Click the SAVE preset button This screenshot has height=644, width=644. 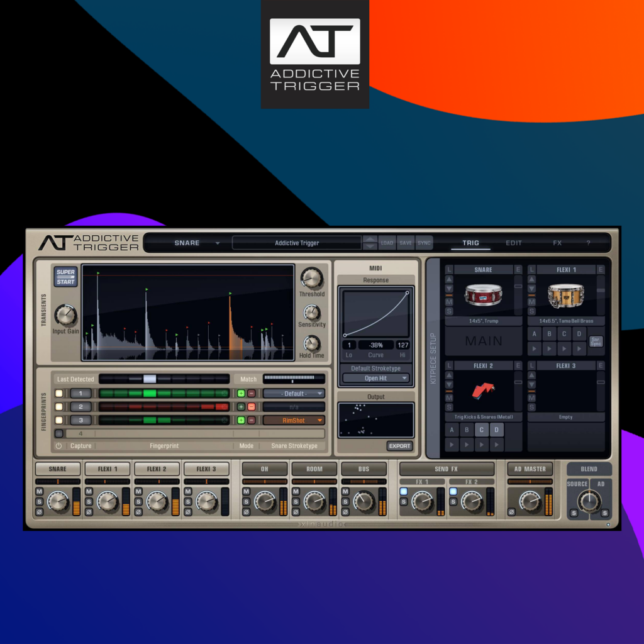pyautogui.click(x=406, y=243)
